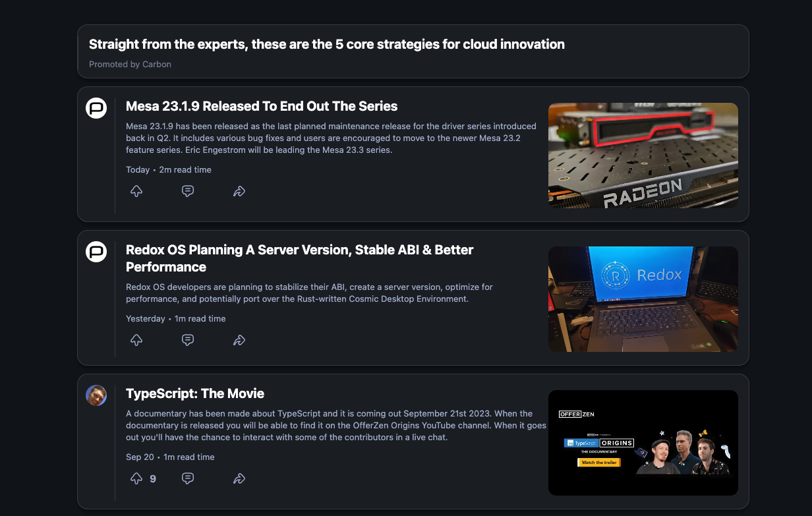View the OfferZen TypeScript Origins thumbnail
This screenshot has width=812, height=516.
tap(643, 443)
